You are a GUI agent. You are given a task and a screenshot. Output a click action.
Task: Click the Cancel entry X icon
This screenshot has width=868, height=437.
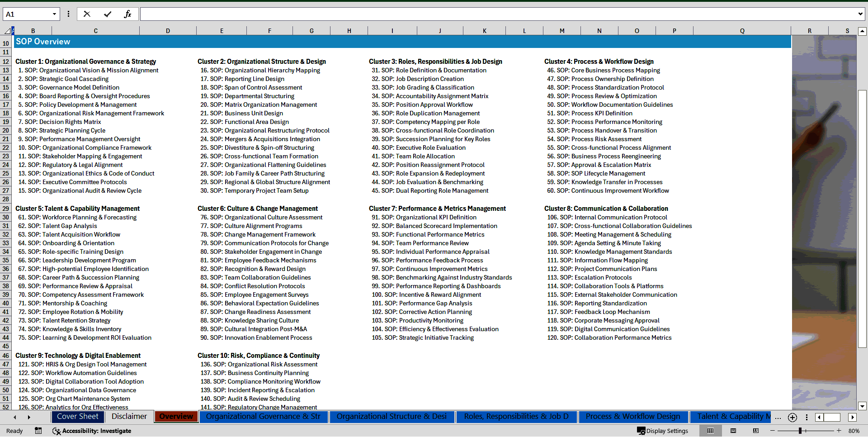pyautogui.click(x=87, y=14)
